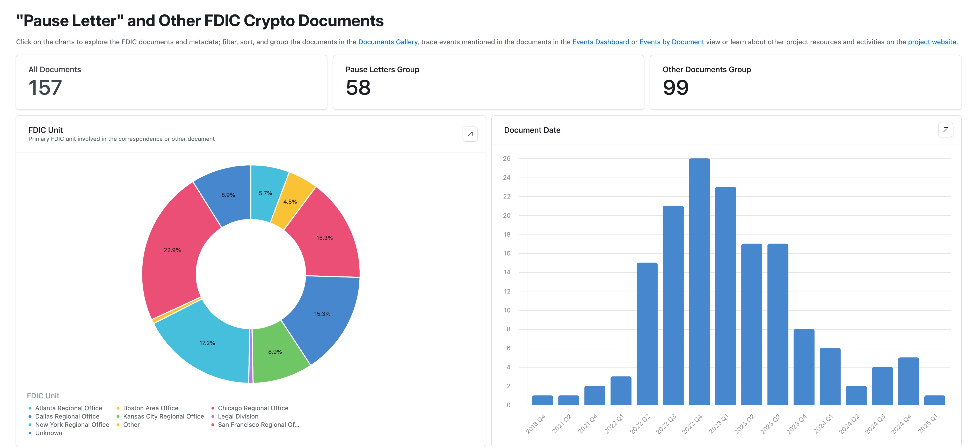Click the 2022 Q4 bar
This screenshot has height=447, width=980.
[x=699, y=282]
